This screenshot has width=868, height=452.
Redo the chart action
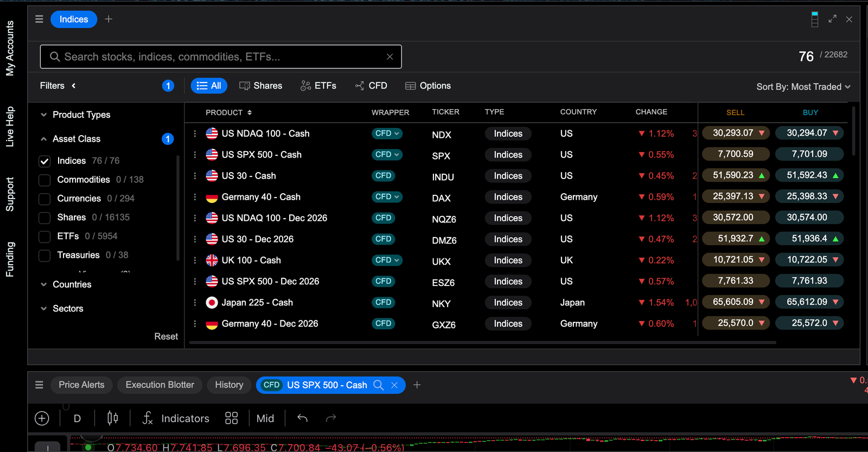(x=331, y=418)
